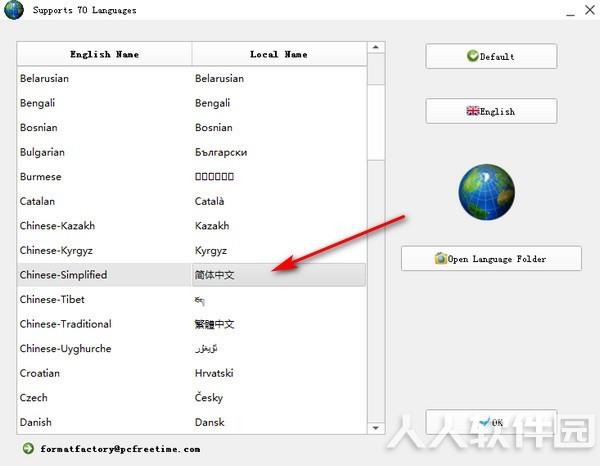
Task: Click the large globe image
Action: click(x=486, y=192)
